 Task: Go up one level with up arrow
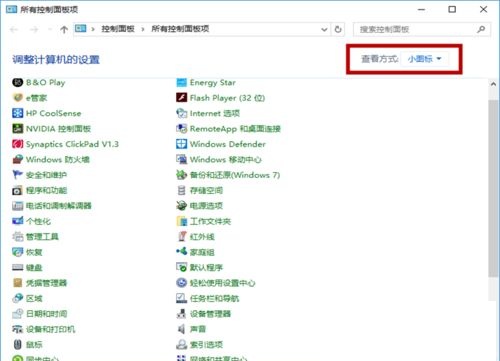[64, 30]
